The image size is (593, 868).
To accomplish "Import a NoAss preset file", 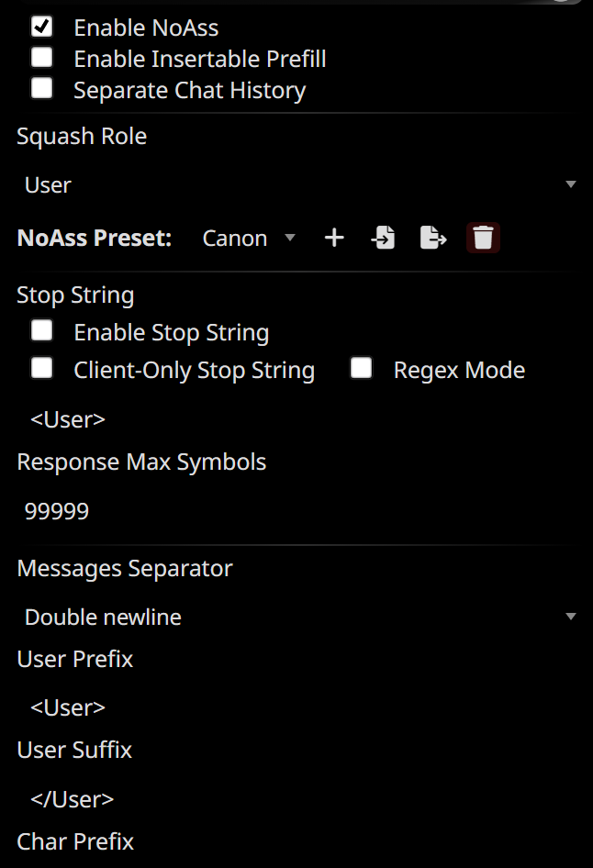I will [x=383, y=238].
